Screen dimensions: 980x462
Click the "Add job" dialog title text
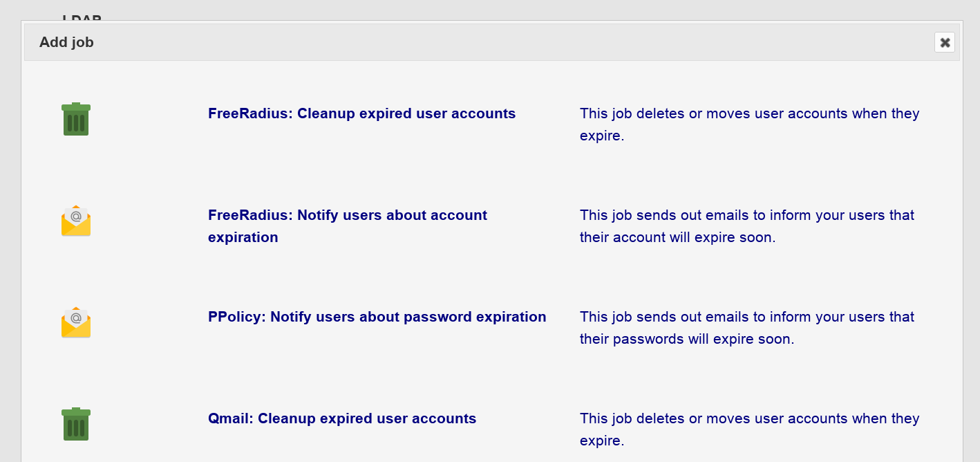coord(66,42)
